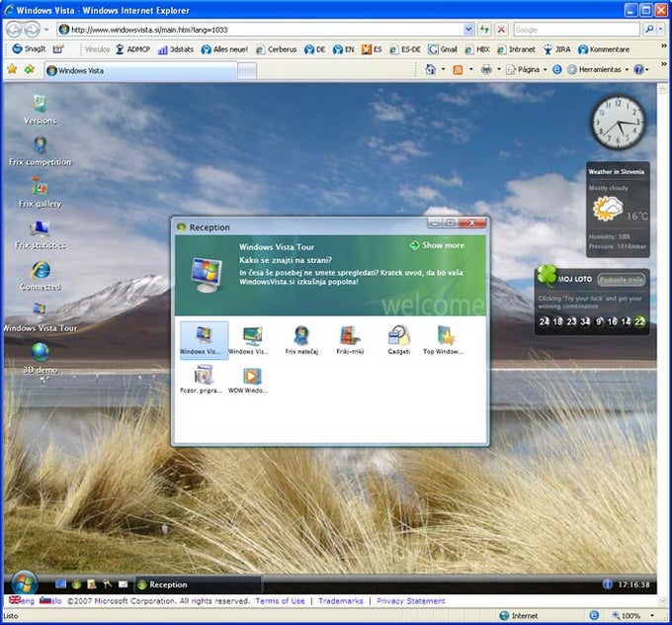
Task: Select the Frix natečaj icon in Reception
Action: [x=301, y=340]
